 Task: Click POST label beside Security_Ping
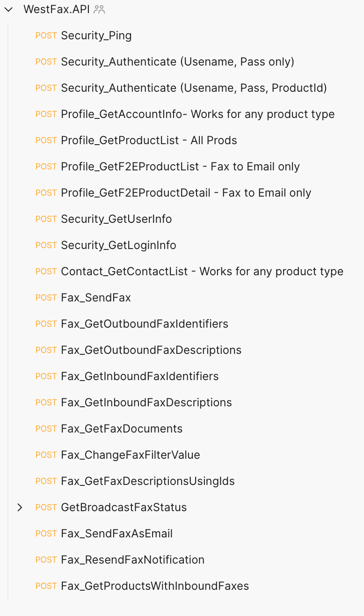(46, 36)
